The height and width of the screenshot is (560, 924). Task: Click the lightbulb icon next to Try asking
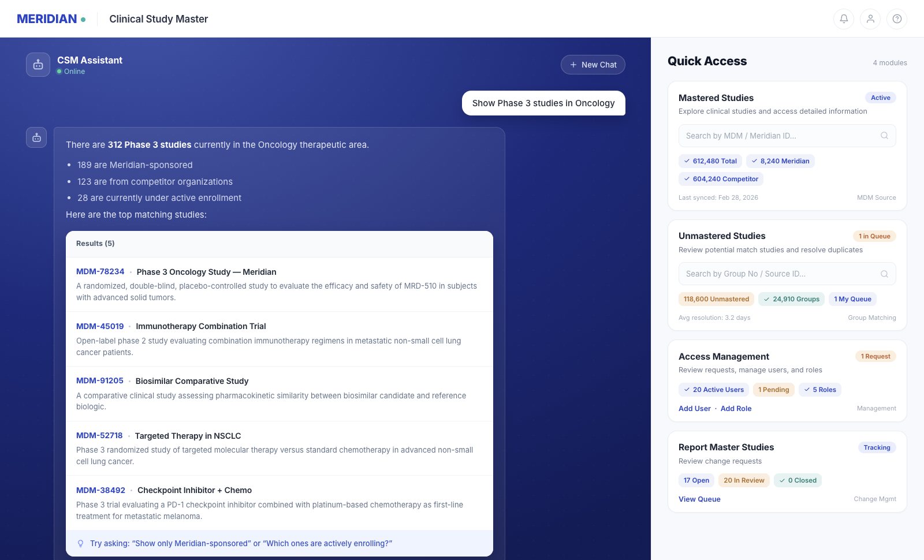point(80,543)
